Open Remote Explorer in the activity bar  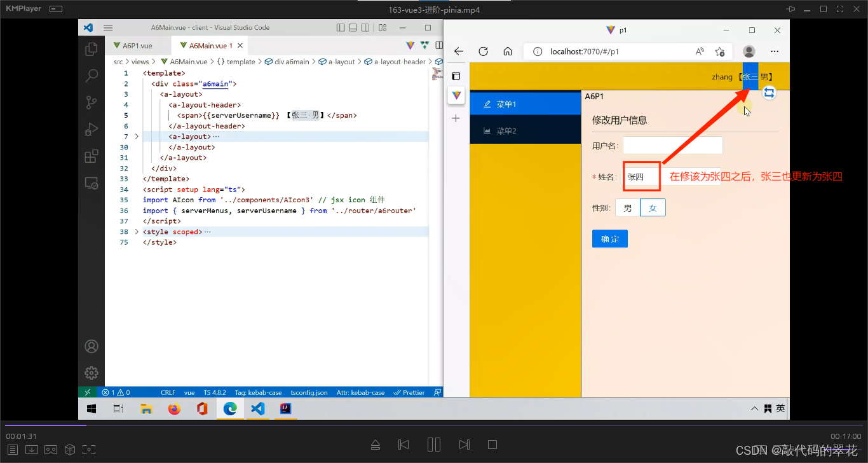point(92,183)
